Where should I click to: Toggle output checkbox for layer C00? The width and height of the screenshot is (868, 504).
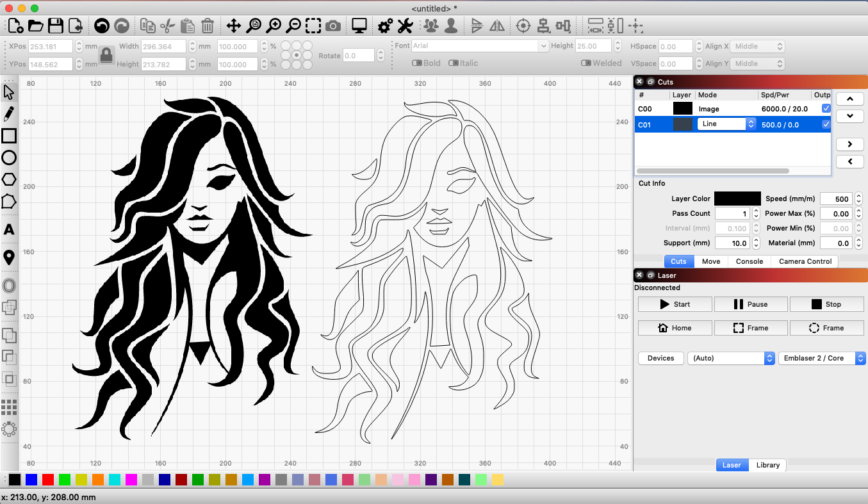826,109
